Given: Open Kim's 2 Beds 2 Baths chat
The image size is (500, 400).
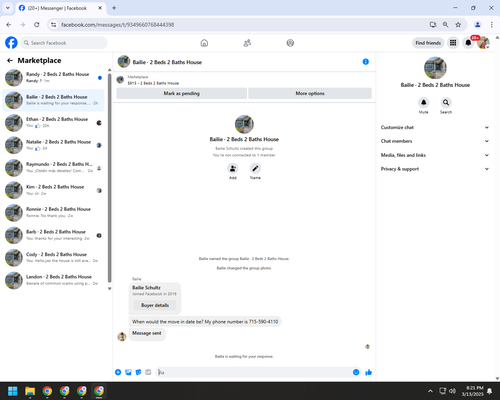Looking at the screenshot, I should coord(53,190).
